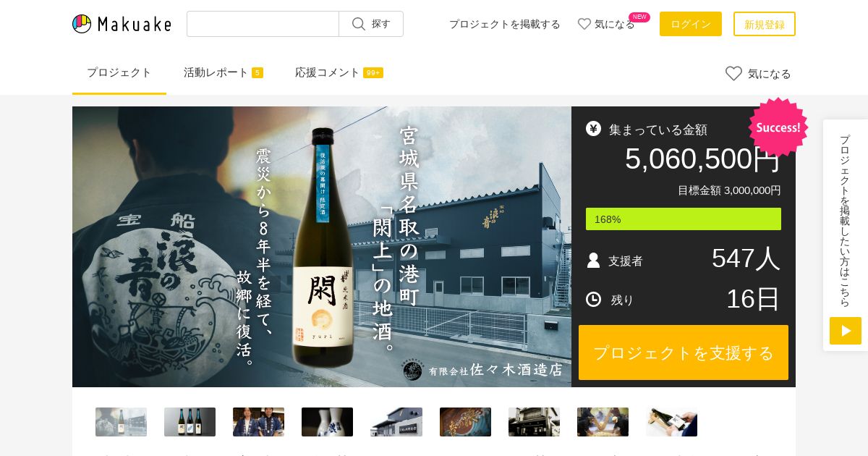Select first thumbnail of bottle and brewery
The height and width of the screenshot is (456, 868).
pos(121,422)
